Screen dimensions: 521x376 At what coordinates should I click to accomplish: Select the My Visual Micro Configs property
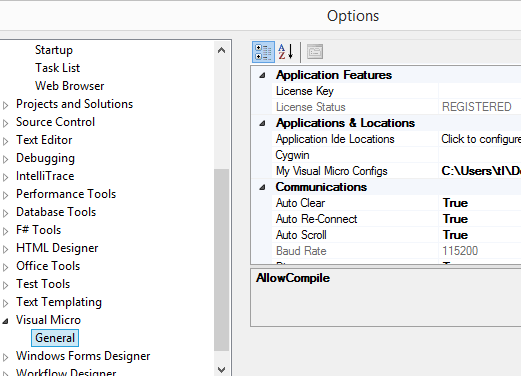[332, 171]
